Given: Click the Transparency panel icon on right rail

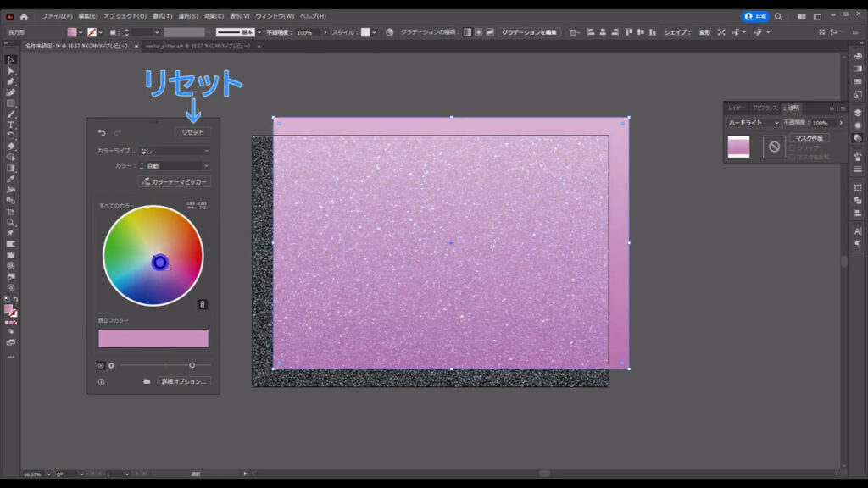Looking at the screenshot, I should pyautogui.click(x=857, y=138).
